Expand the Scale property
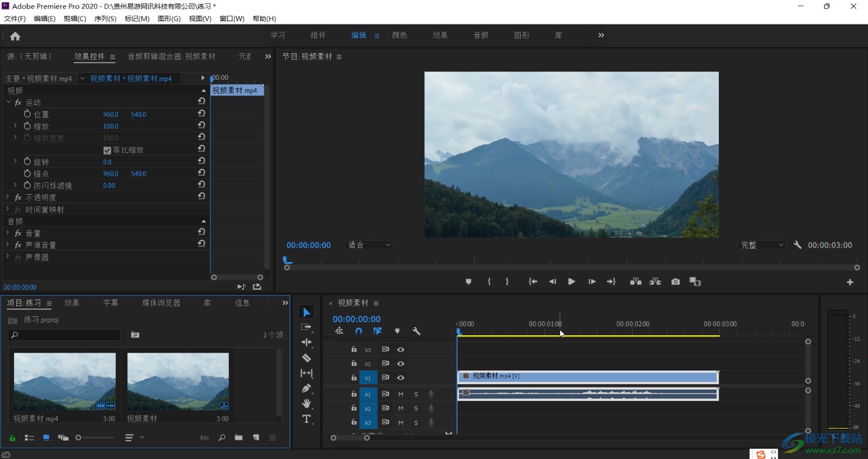This screenshot has width=868, height=459. pyautogui.click(x=15, y=126)
